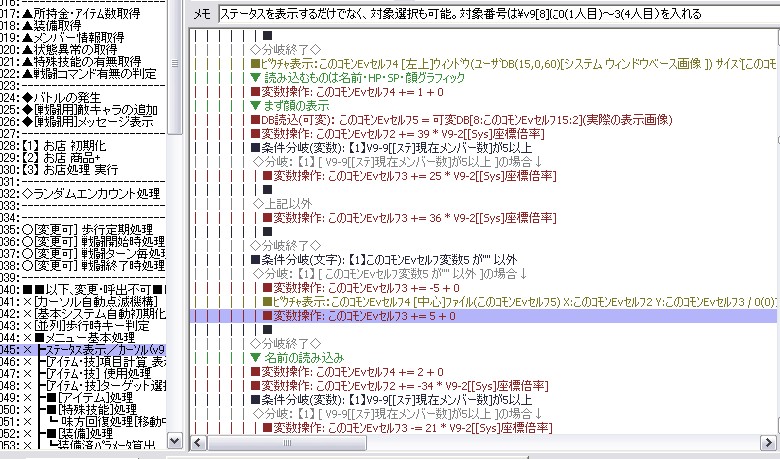Select list row 050 [特殊技能]処理
This screenshot has height=459, width=780.
click(83, 409)
